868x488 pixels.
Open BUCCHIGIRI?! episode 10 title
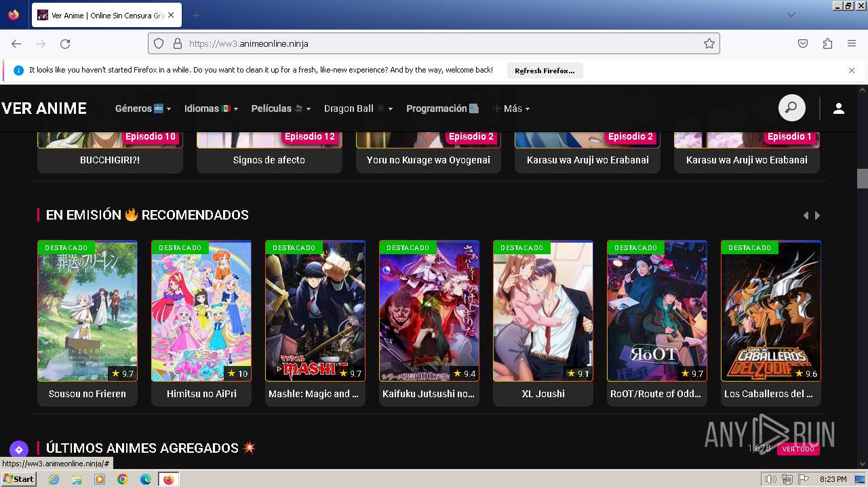110,160
